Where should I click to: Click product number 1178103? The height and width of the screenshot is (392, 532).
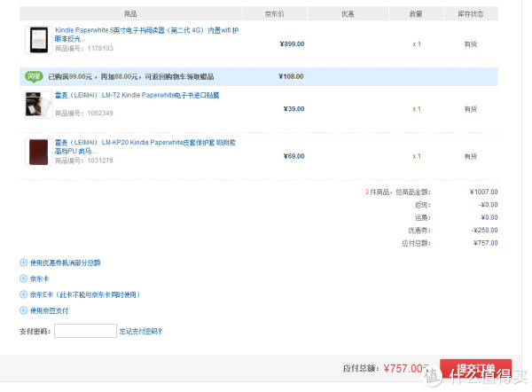point(100,48)
